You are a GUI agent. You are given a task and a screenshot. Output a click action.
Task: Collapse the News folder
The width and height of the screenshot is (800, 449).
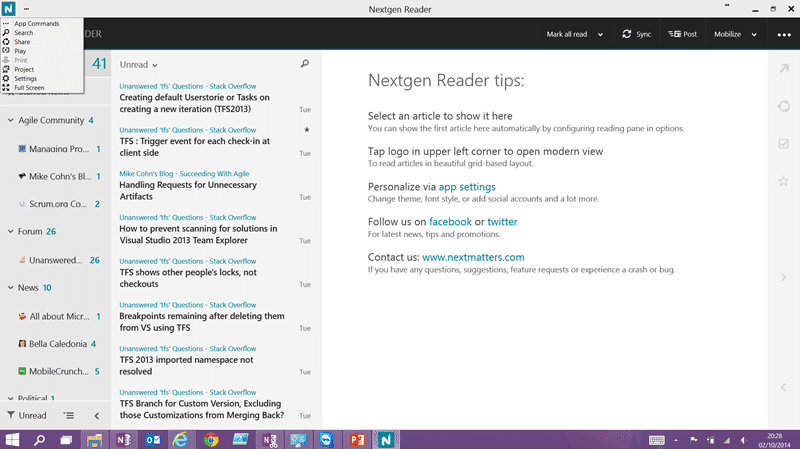coord(10,288)
